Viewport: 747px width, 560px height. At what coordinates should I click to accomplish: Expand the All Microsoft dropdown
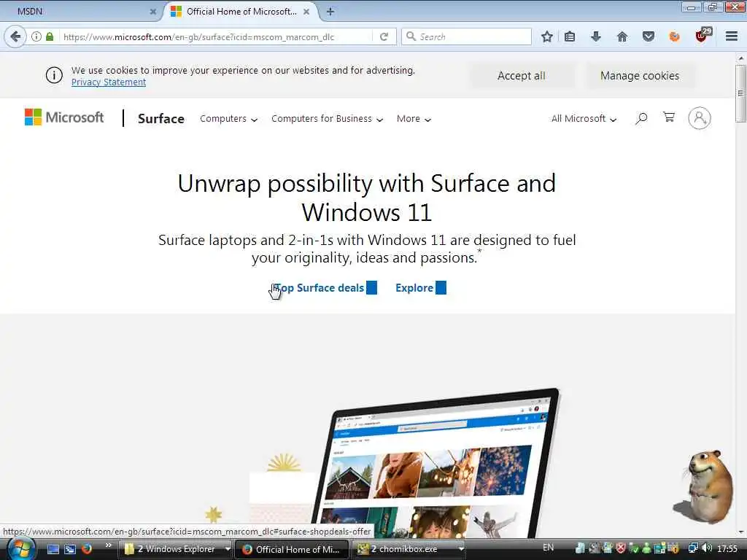(x=584, y=119)
